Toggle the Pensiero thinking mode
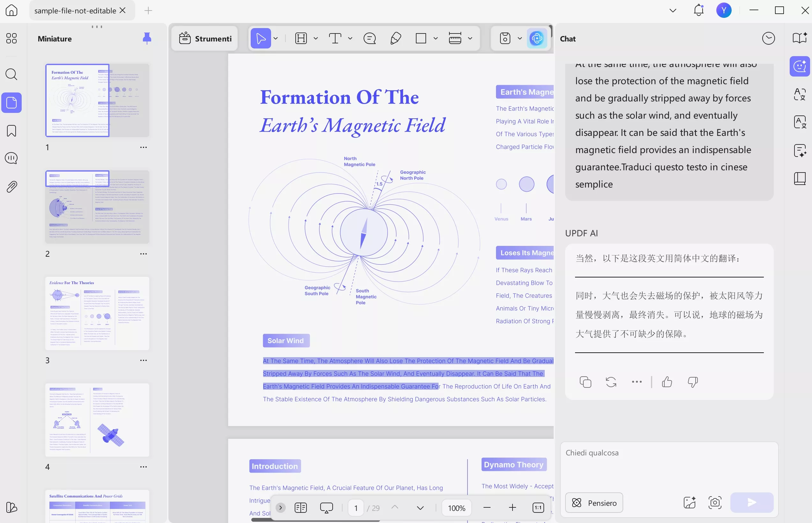The width and height of the screenshot is (812, 523). pyautogui.click(x=594, y=503)
